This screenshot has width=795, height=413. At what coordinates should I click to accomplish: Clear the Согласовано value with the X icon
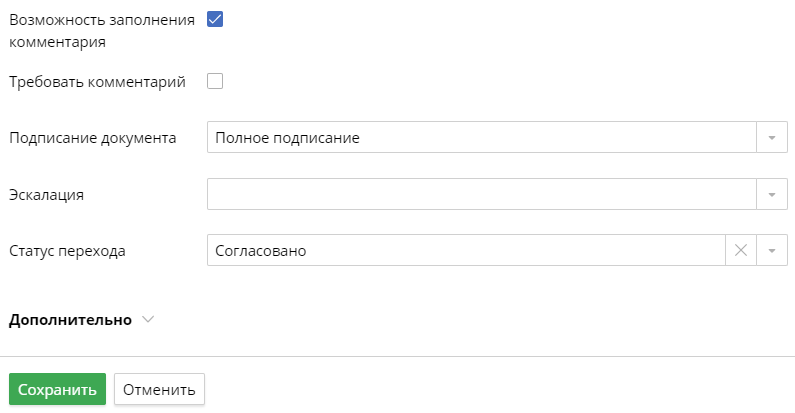tap(741, 250)
